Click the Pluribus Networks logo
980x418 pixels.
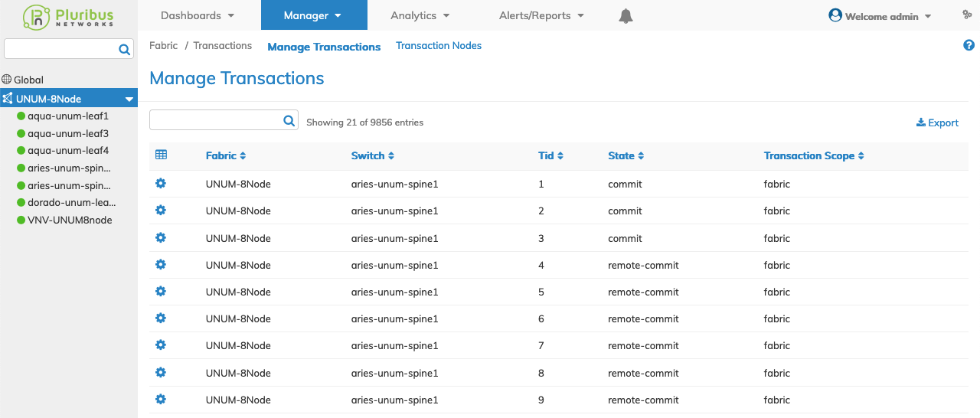69,16
